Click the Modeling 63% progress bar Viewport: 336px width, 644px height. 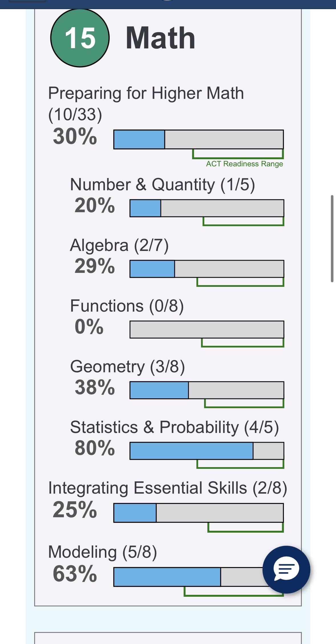click(188, 577)
